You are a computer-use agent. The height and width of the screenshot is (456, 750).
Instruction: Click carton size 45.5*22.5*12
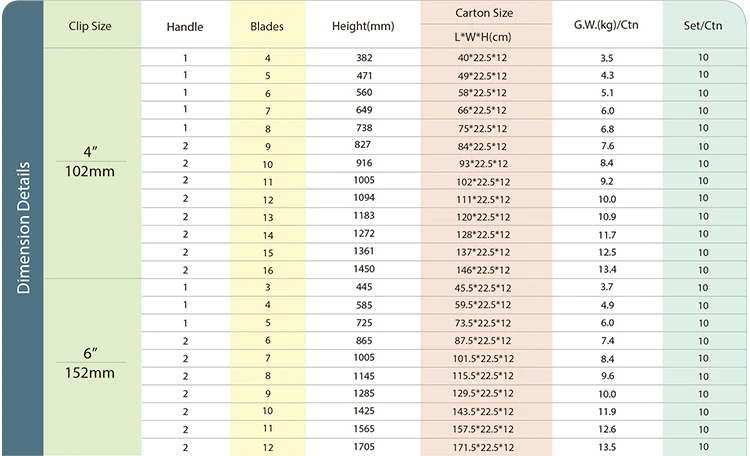(x=483, y=288)
